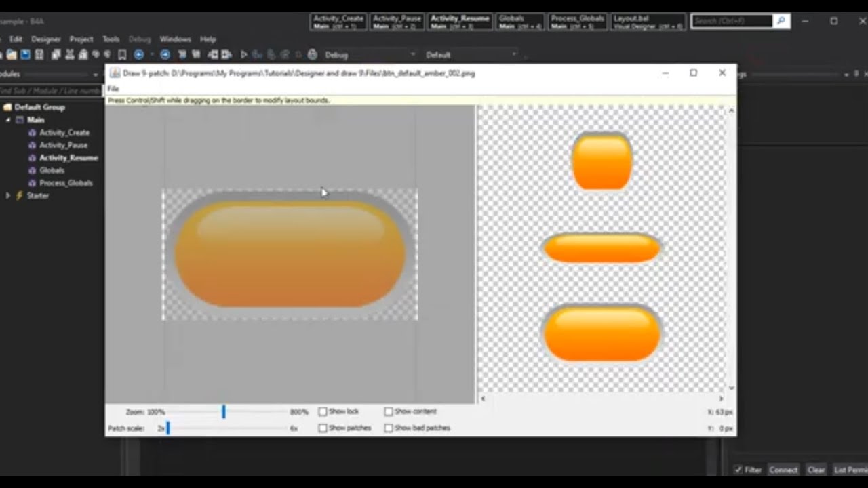
Task: Click the tall stretched button preview image
Action: point(601,161)
